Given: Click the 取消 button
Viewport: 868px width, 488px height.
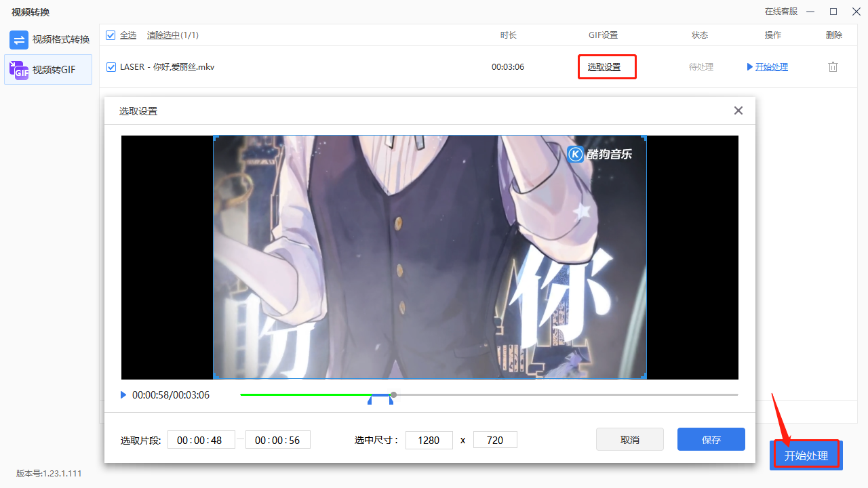Looking at the screenshot, I should [630, 439].
